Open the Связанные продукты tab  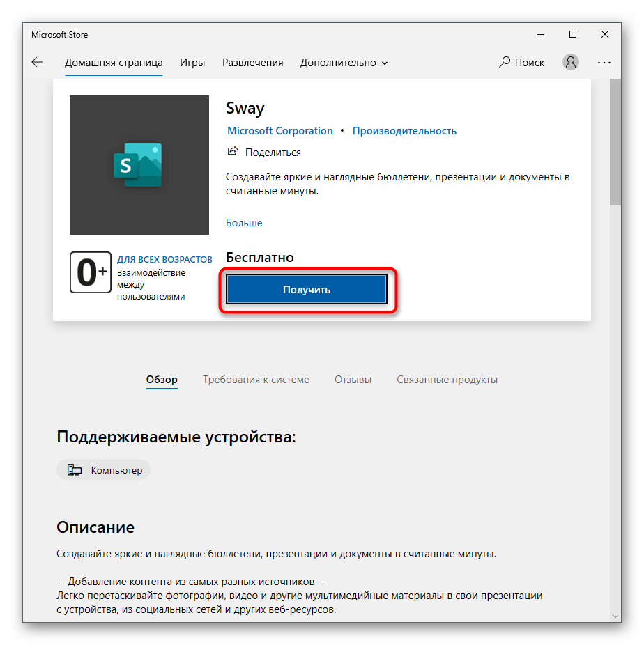pyautogui.click(x=447, y=379)
